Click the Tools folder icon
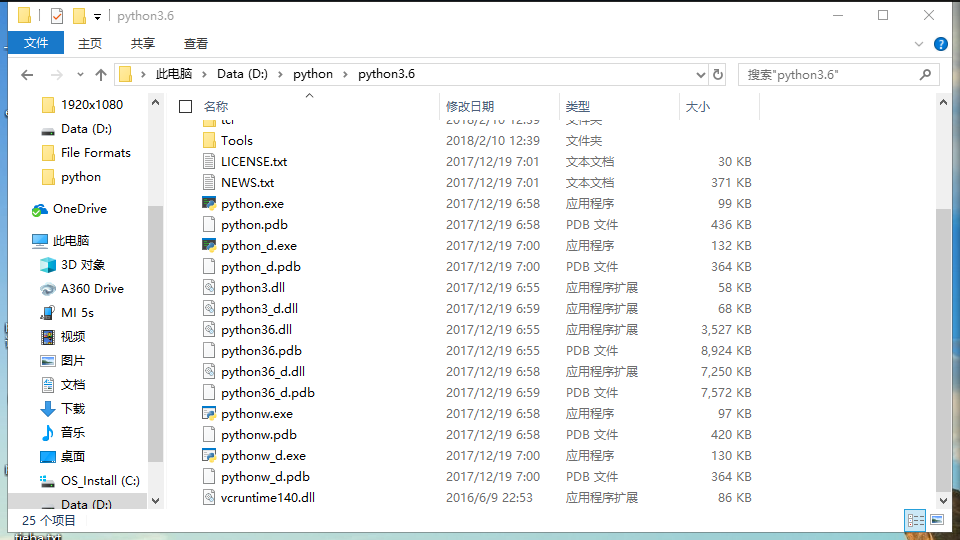960x540 pixels. (209, 141)
